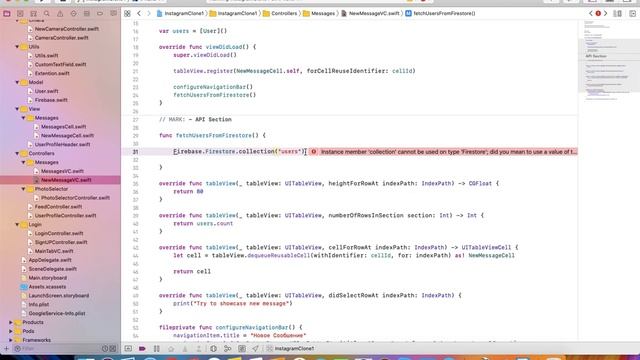
Task: Open User.swift file
Action: (x=46, y=91)
